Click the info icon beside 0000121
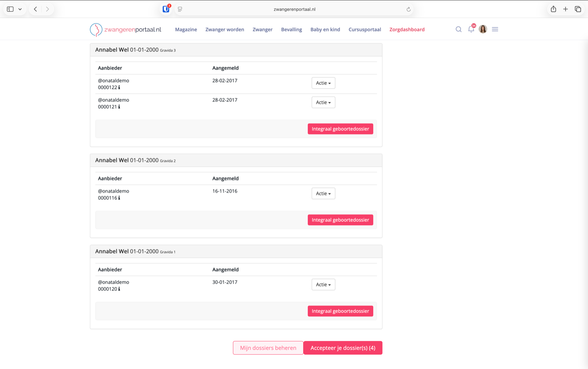Image resolution: width=588 pixels, height=369 pixels. [x=119, y=107]
